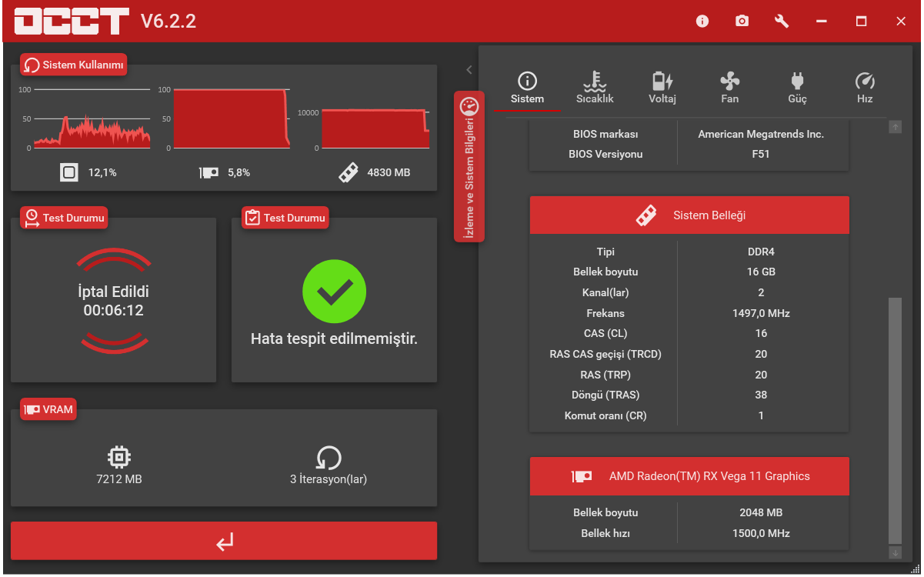The height and width of the screenshot is (577, 924).
Task: Click the VRAM chip icon above 7212 MB
Action: click(118, 458)
